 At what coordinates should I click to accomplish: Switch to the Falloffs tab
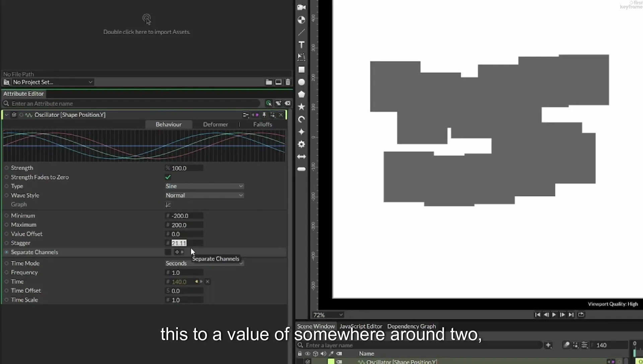263,124
